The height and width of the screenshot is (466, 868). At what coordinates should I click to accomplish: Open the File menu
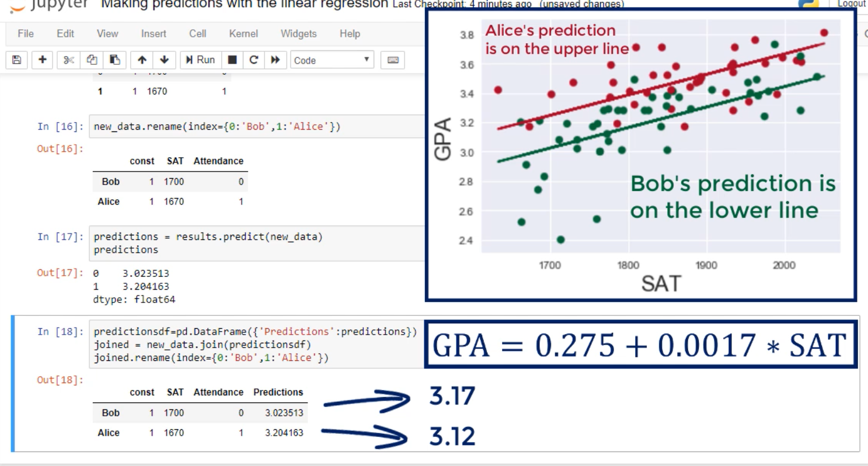tap(26, 33)
